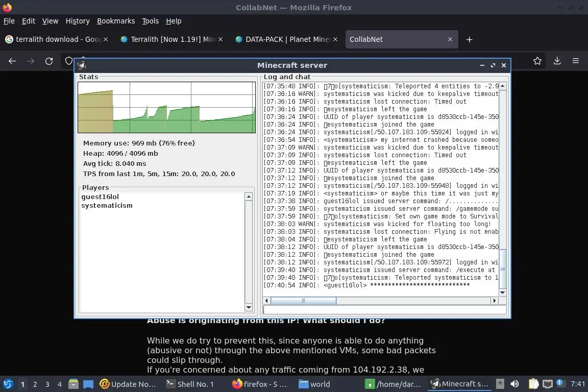Close the CollabNet tab
The image size is (588, 392).
click(450, 39)
